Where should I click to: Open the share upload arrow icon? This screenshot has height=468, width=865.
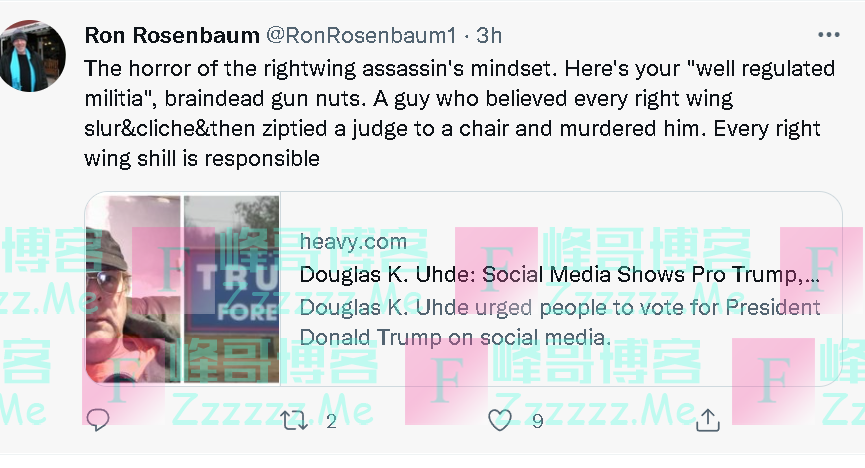click(x=707, y=421)
